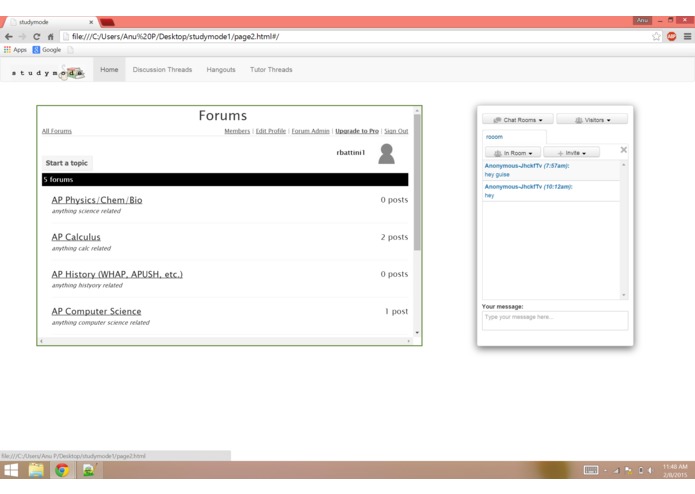Close the rooom chat with the X
Image resolution: width=695 pixels, height=494 pixels.
point(623,150)
